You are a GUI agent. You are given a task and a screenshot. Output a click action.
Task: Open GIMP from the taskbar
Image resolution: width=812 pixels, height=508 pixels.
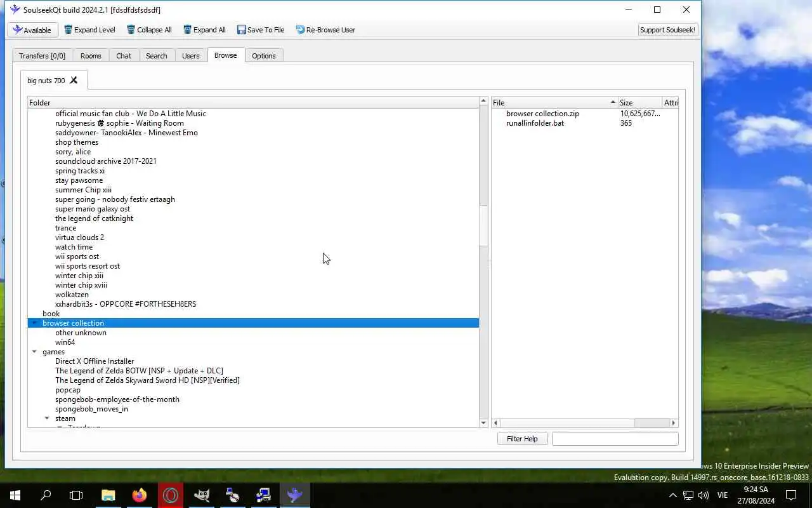tap(202, 495)
